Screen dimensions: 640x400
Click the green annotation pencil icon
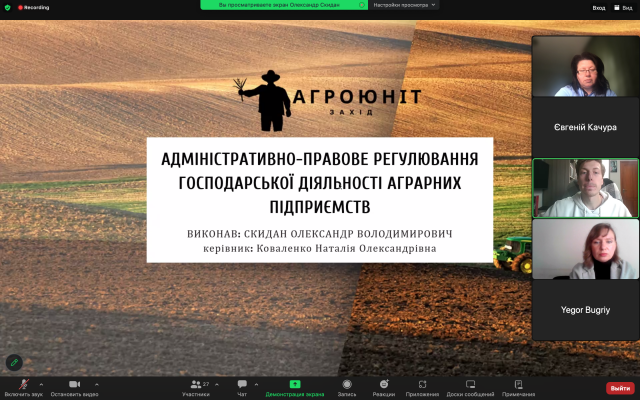[14, 362]
